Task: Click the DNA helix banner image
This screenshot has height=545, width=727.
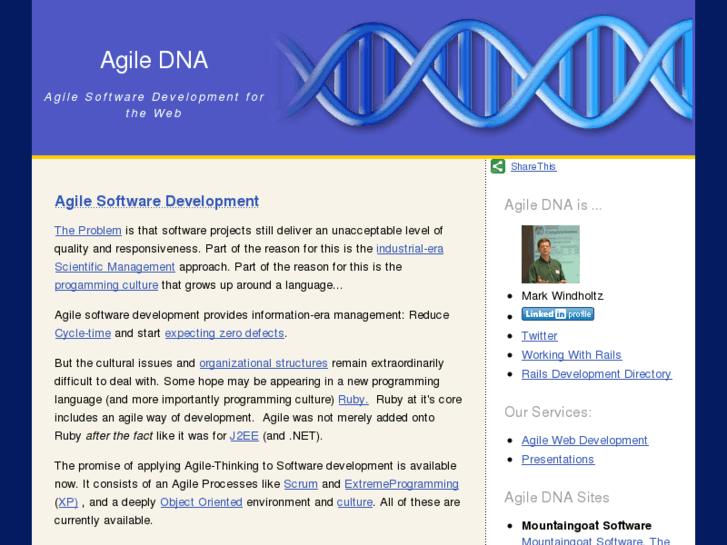Action: [485, 74]
